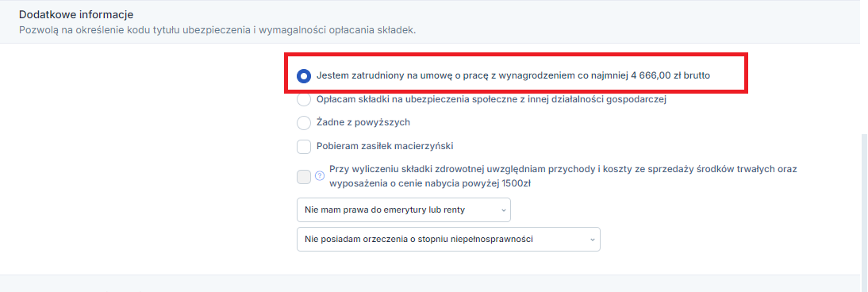Viewport: 868px width, 292px height.
Task: Choose the "Żadne z powyższych" radio button
Action: tap(304, 122)
